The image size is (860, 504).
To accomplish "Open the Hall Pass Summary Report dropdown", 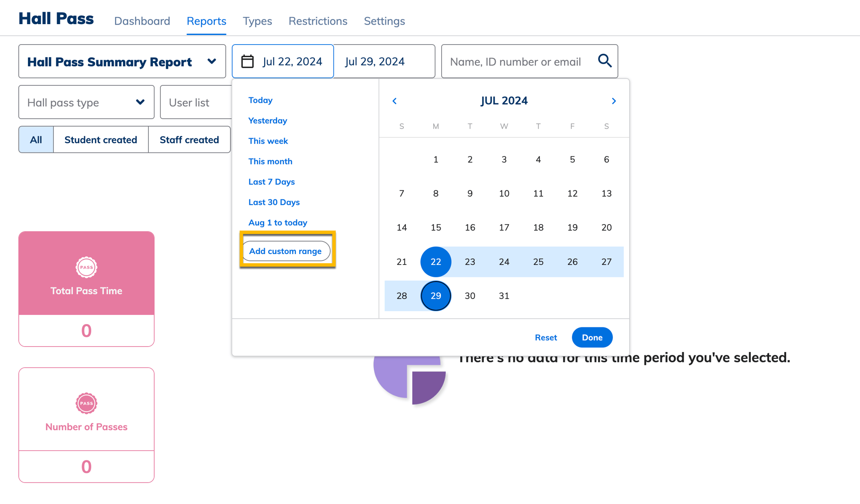I will (122, 62).
